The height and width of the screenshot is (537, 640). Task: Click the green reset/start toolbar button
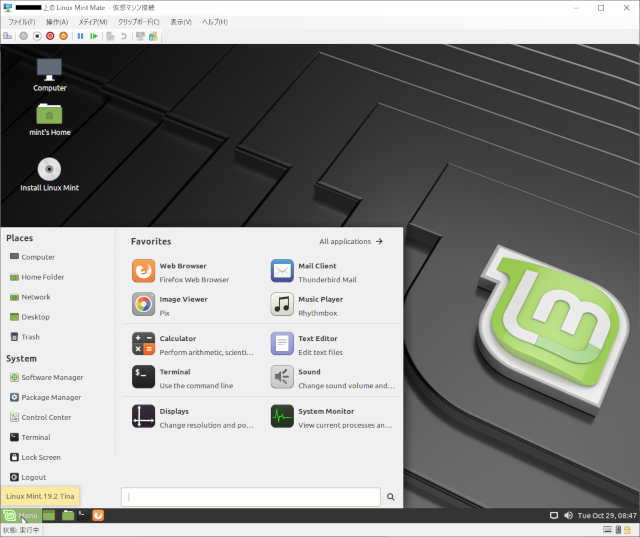click(x=93, y=36)
